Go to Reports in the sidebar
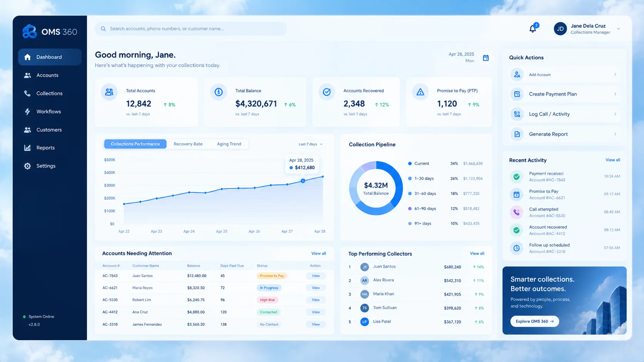The height and width of the screenshot is (362, 644). point(50,148)
